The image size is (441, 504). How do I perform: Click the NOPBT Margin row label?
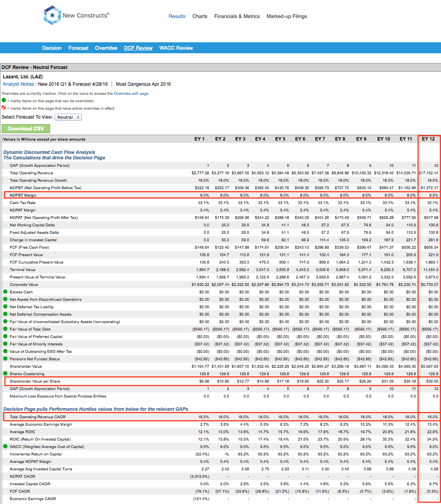[x=23, y=195]
